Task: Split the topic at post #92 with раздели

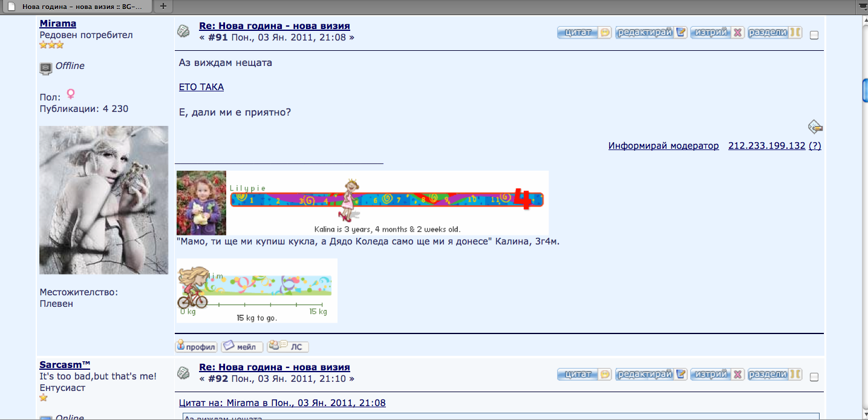Action: 775,375
